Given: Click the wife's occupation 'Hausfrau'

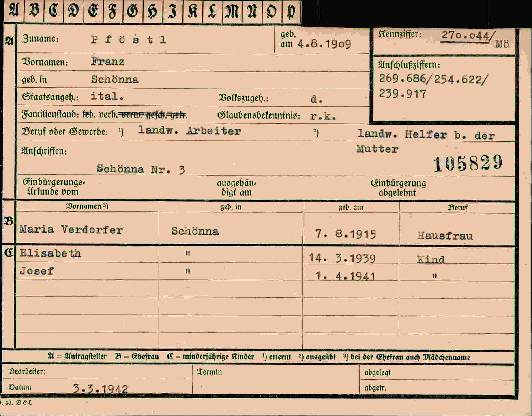Looking at the screenshot, I should pyautogui.click(x=445, y=236).
